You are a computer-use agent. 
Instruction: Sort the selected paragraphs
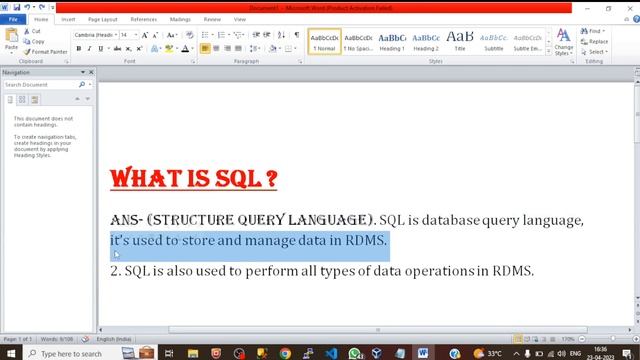(x=282, y=35)
